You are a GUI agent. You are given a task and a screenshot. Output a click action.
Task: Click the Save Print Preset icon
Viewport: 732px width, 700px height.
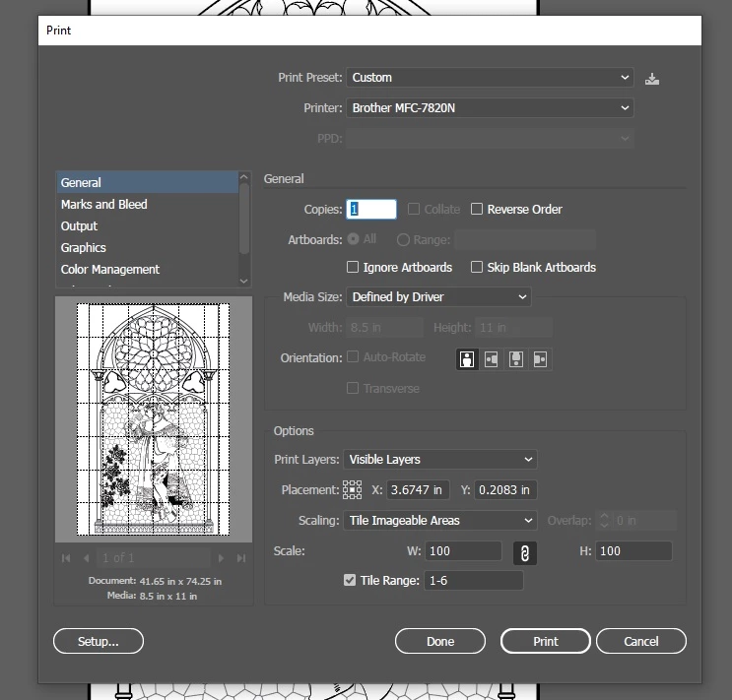pos(652,79)
